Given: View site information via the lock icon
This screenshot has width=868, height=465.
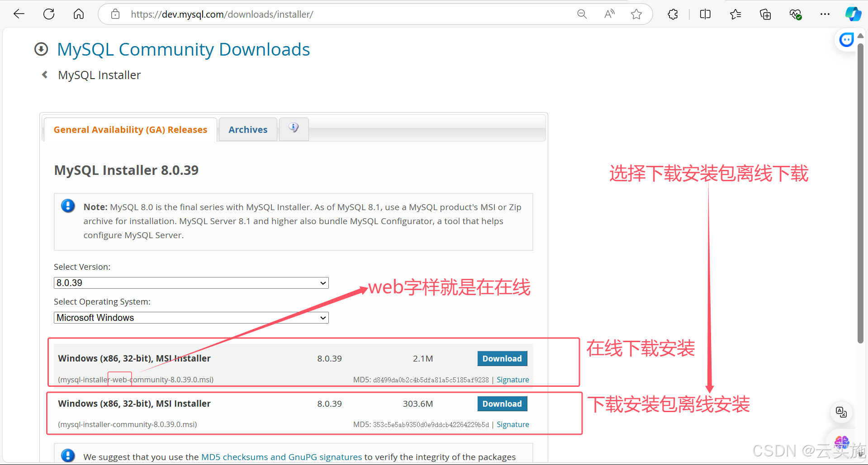Looking at the screenshot, I should [x=115, y=14].
